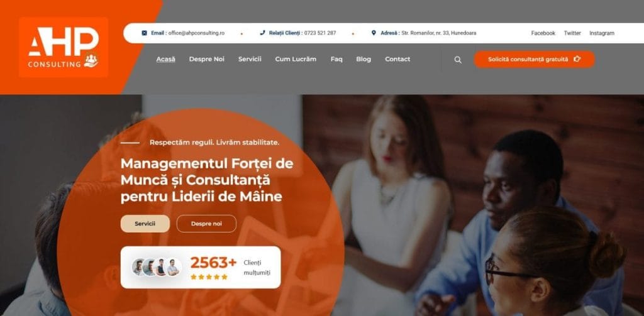The width and height of the screenshot is (644, 316).
Task: Open the Instagram link
Action: 602,33
